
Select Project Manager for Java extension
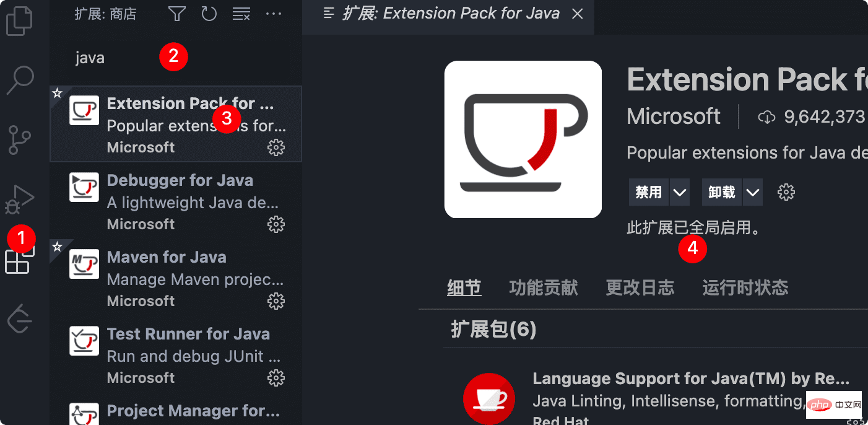(x=176, y=410)
